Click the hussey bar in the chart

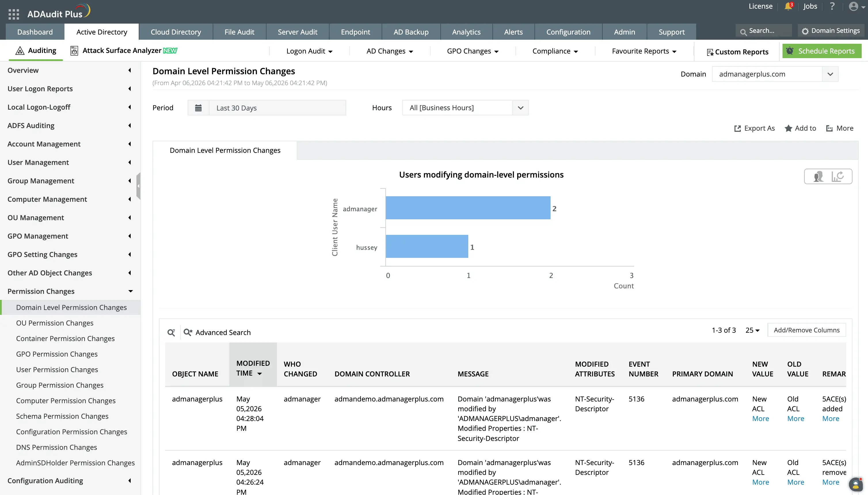pyautogui.click(x=427, y=246)
